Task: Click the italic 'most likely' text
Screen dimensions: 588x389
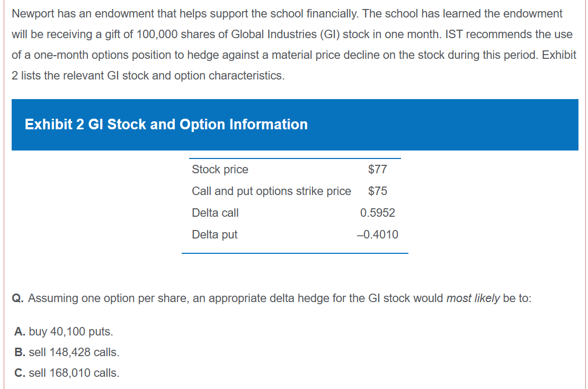Action: click(473, 298)
